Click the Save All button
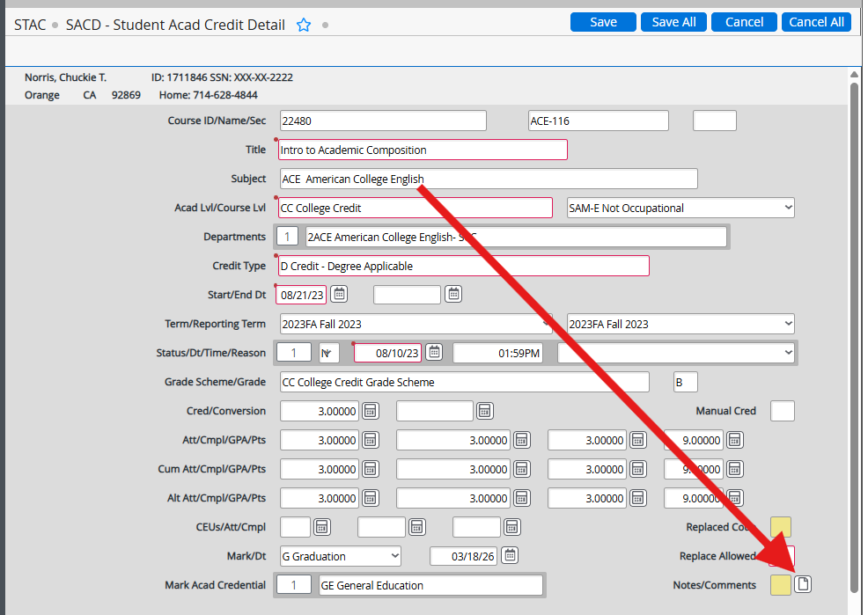The width and height of the screenshot is (868, 615). point(673,22)
